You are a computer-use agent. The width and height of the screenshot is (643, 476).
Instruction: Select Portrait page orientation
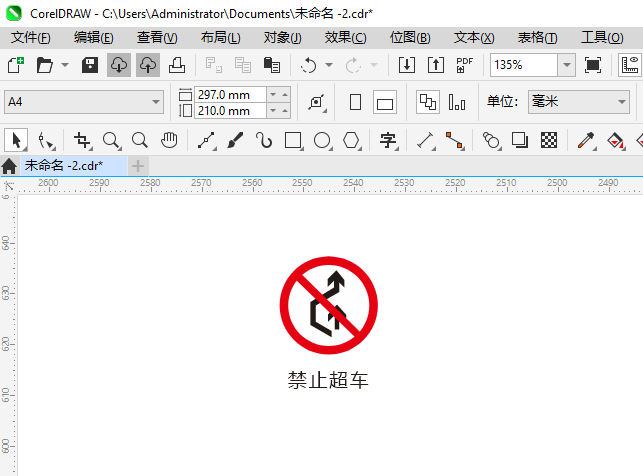point(356,102)
